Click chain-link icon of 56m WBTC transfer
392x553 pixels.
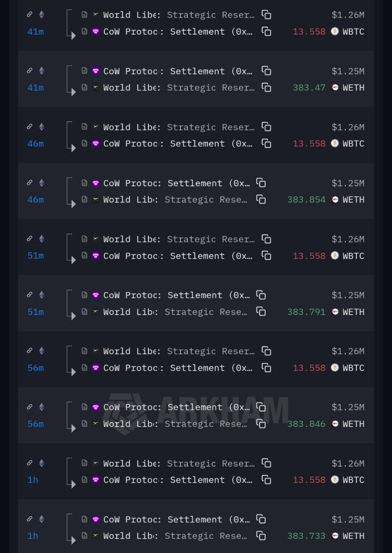click(29, 351)
